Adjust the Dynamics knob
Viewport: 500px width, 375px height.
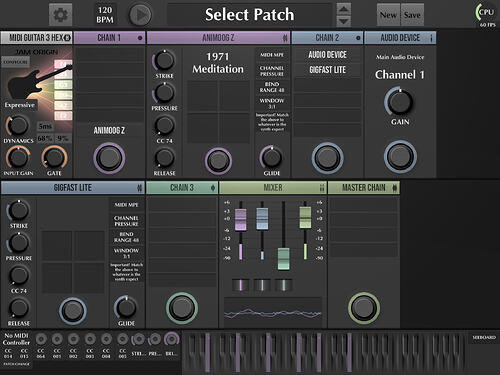click(18, 126)
